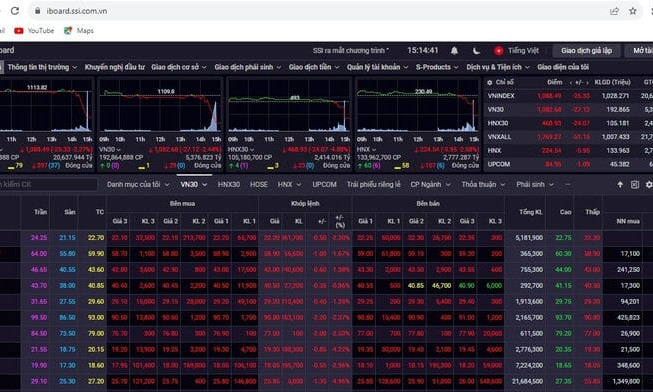Expand Danh mục của tôi list
This screenshot has width=653, height=392.
click(138, 184)
